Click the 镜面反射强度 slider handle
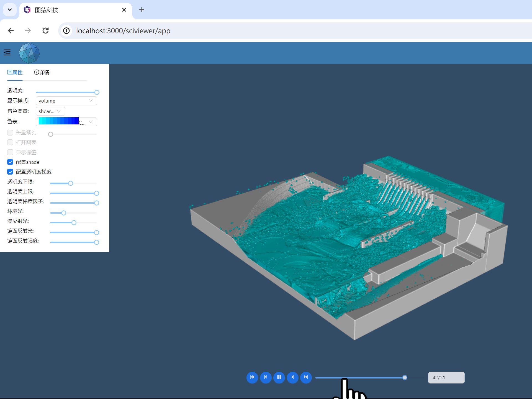Screen dimensions: 532x399 point(97,242)
